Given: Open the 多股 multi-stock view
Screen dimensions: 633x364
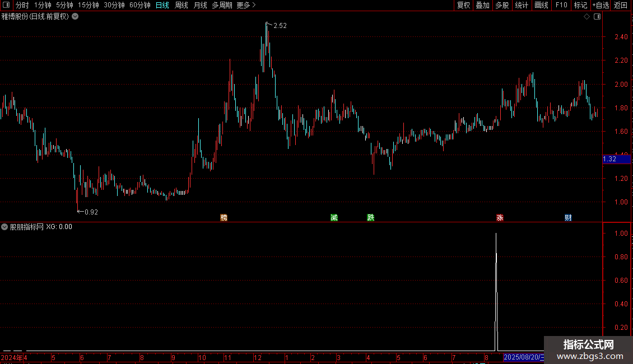Looking at the screenshot, I should pos(502,5).
